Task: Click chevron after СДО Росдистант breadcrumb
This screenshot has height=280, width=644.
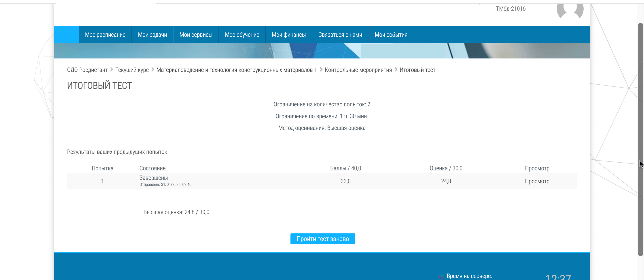Action: point(112,69)
